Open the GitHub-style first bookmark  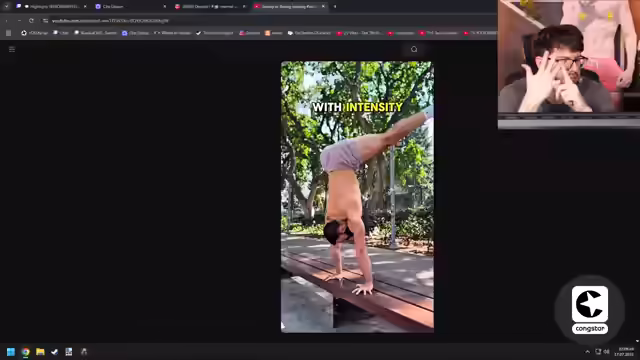point(35,33)
